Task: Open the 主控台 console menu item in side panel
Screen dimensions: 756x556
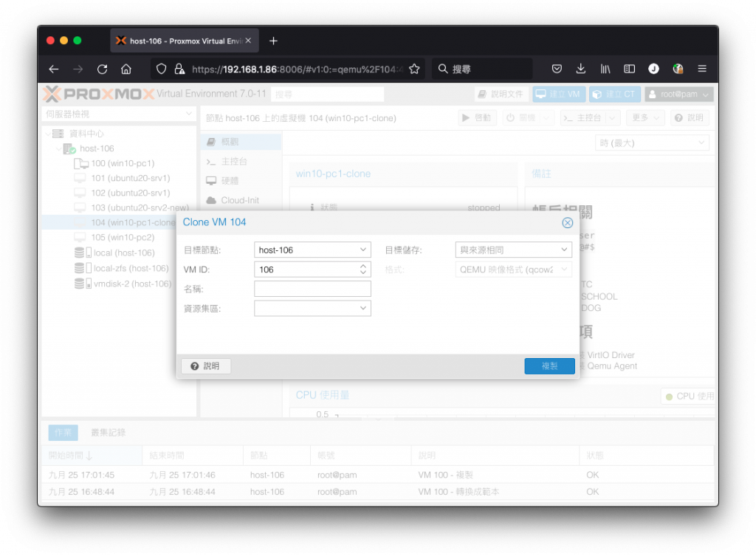Action: pyautogui.click(x=241, y=162)
